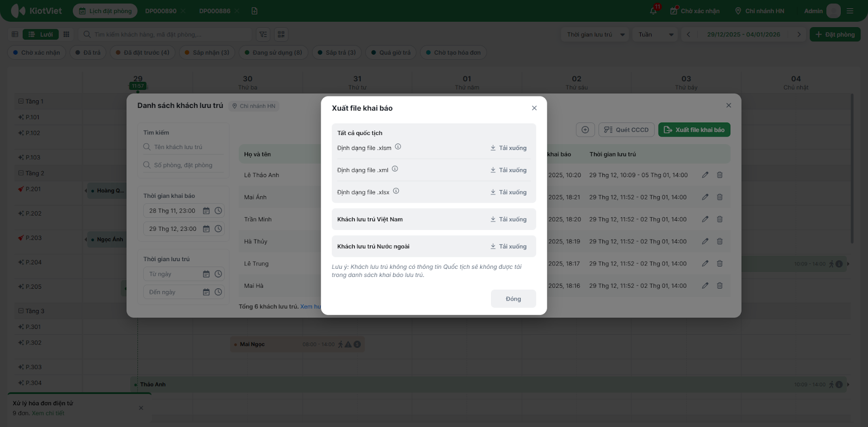This screenshot has width=868, height=427.
Task: Edit the Lê Thảo Anh guest row
Action: (705, 174)
